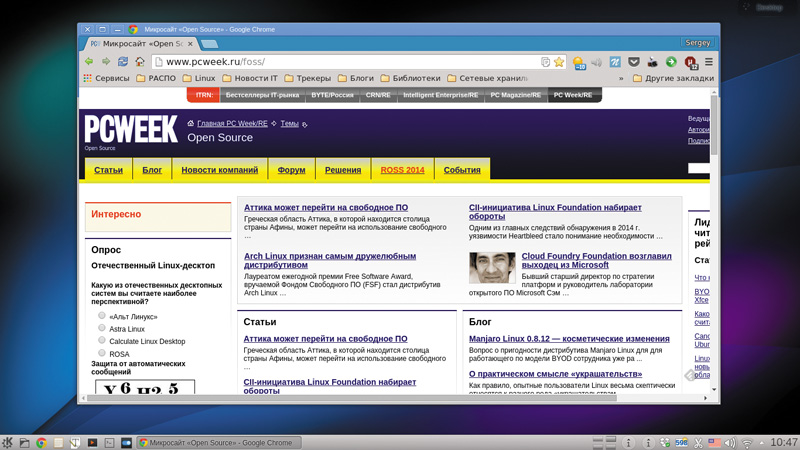Viewport: 800px width, 450px height.
Task: Open the Wi-Fi network tray icon
Action: [747, 443]
